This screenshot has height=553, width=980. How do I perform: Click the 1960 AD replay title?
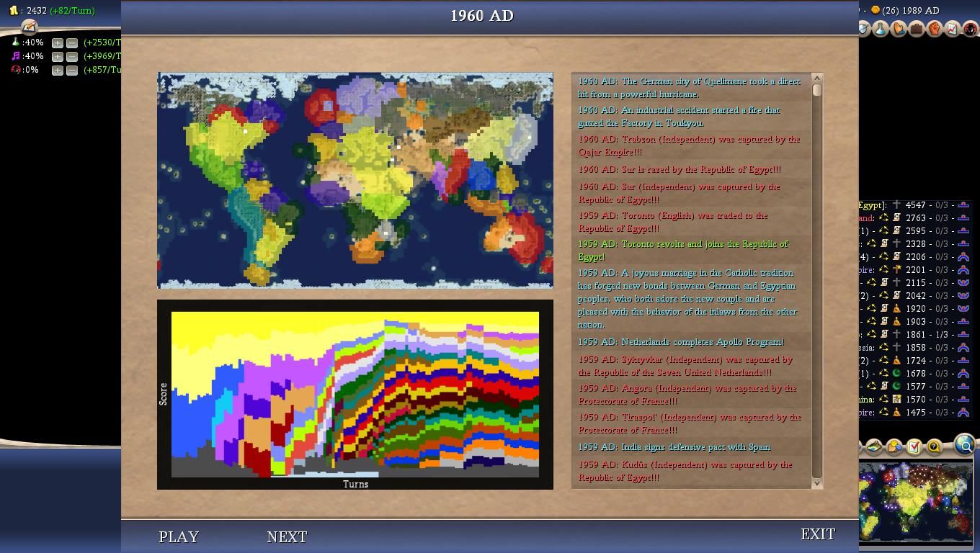tap(482, 16)
